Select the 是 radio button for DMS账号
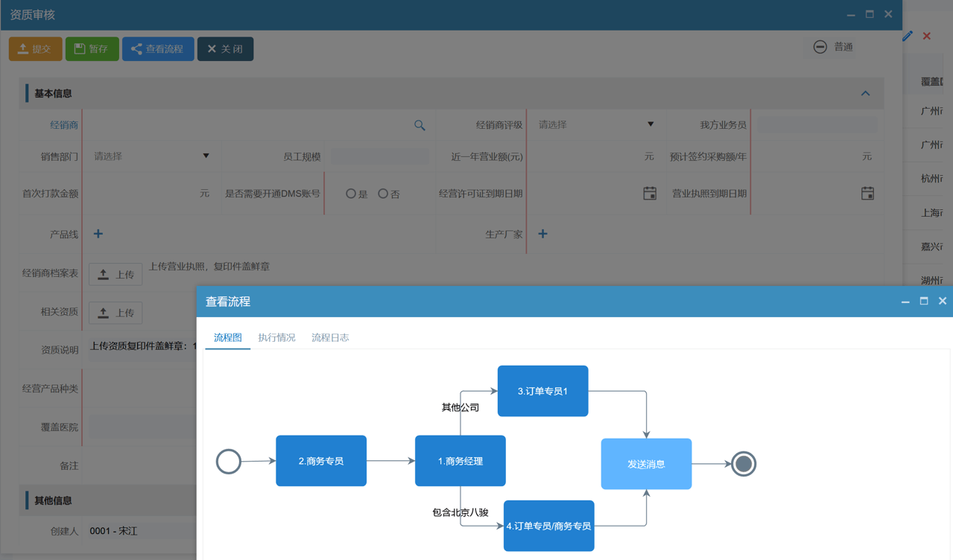Screen dimensions: 953x560 click(350, 193)
